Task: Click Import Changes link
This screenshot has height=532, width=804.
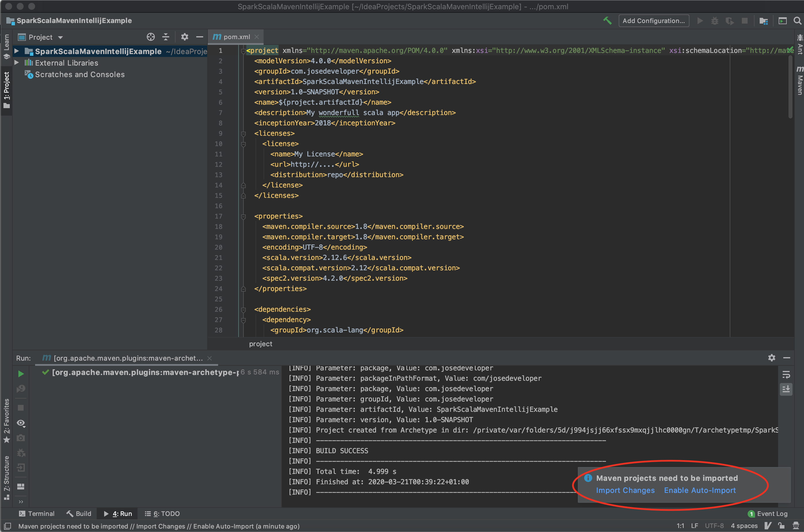Action: [x=625, y=490]
